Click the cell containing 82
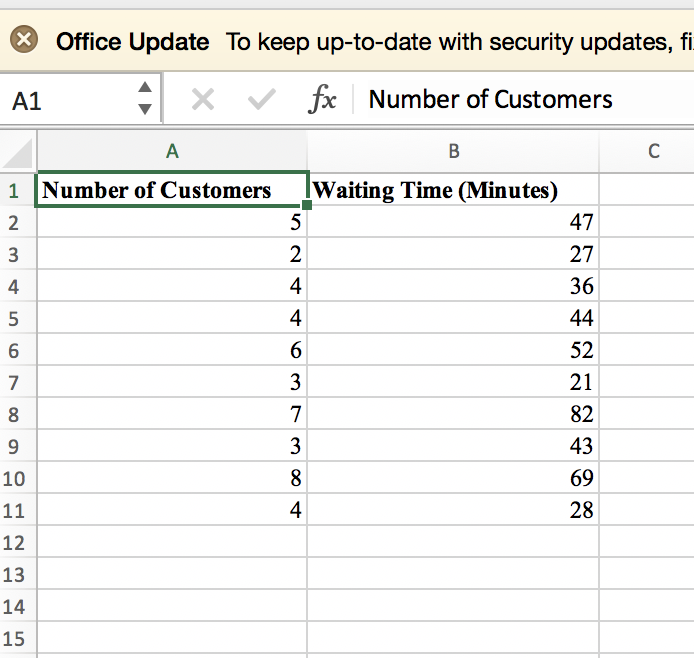The width and height of the screenshot is (694, 658). tap(453, 414)
